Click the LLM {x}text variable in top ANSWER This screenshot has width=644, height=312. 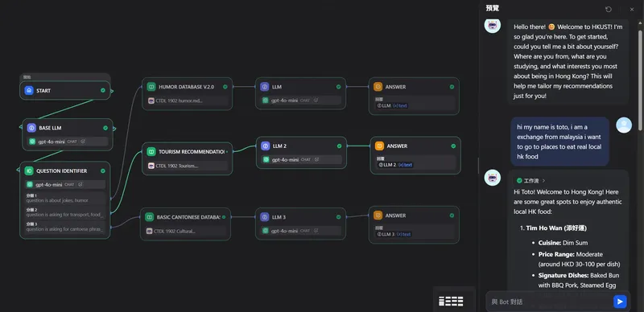pyautogui.click(x=392, y=105)
